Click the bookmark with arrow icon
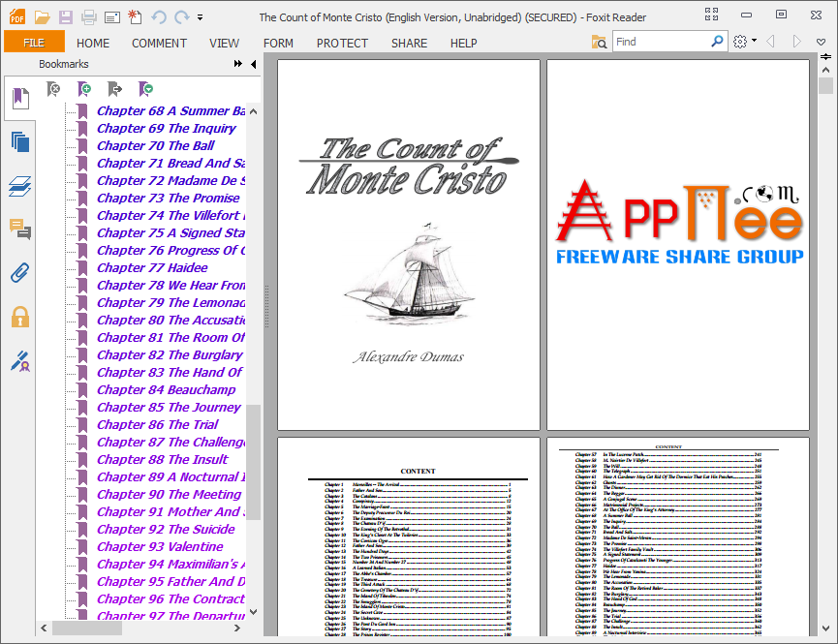Viewport: 838px width, 644px height. coord(115,89)
